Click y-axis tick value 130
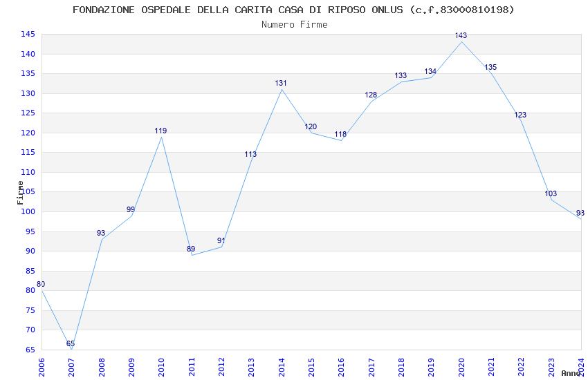The image size is (588, 380). pos(28,93)
